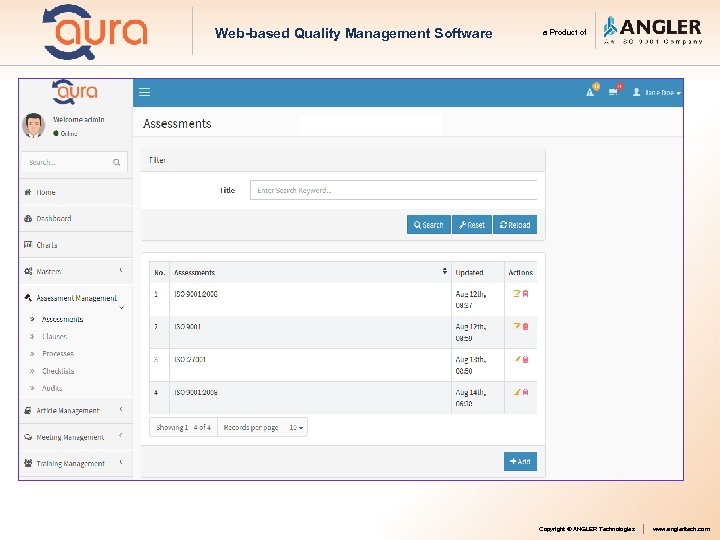Image resolution: width=720 pixels, height=540 pixels.
Task: Click the Dashboard gauge icon
Action: 28,219
